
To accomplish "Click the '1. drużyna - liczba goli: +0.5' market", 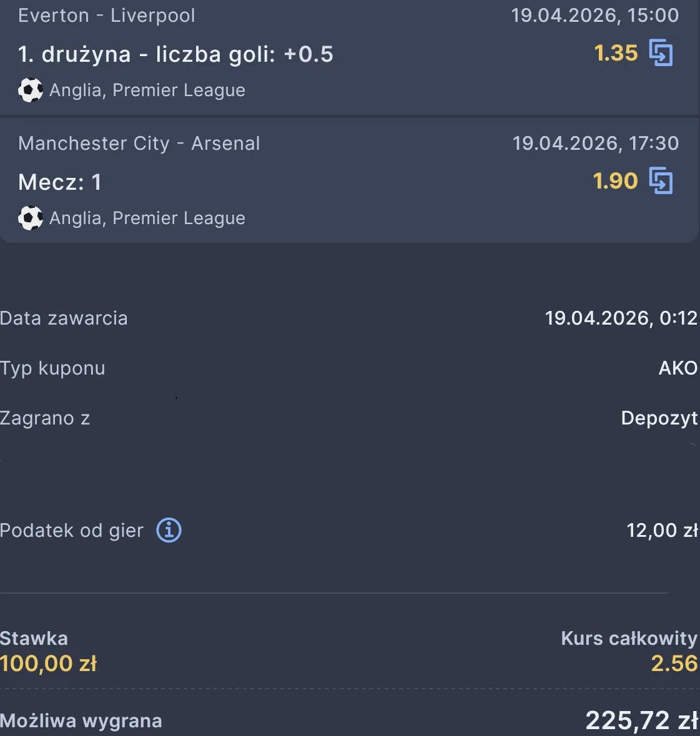I will [175, 54].
